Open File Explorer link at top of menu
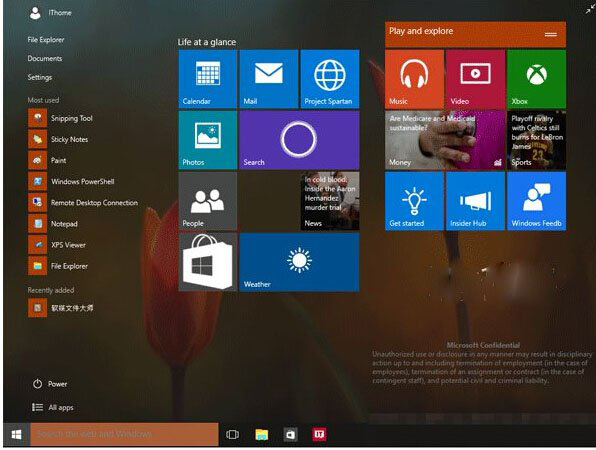 point(46,40)
